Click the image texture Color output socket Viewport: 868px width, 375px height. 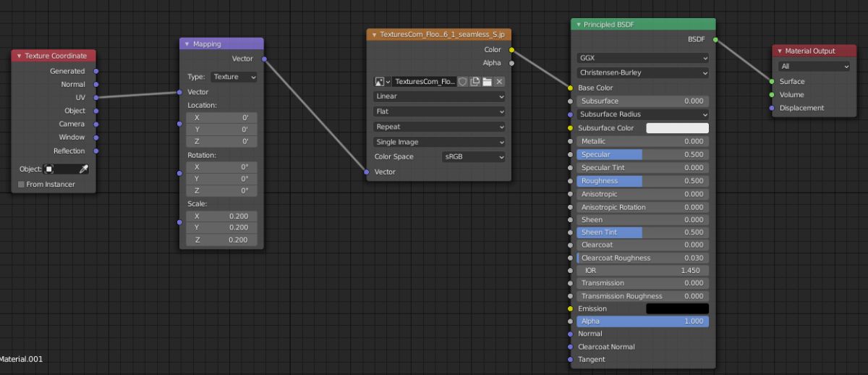tap(511, 50)
